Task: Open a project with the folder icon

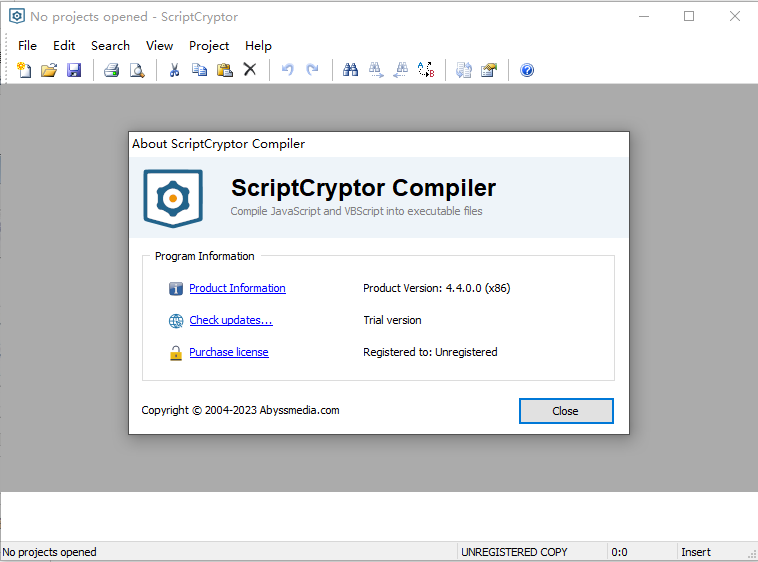Action: (49, 70)
